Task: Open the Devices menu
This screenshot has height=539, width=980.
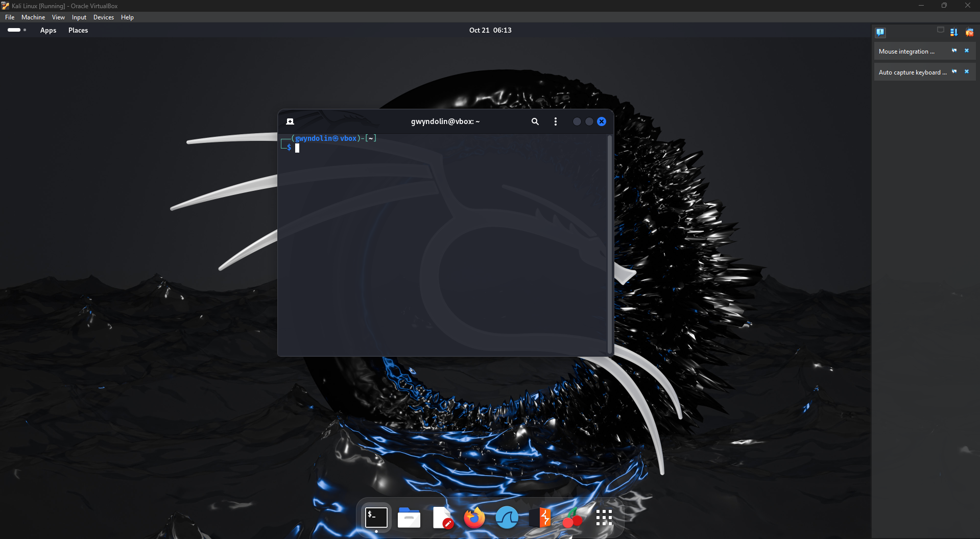Action: [104, 17]
